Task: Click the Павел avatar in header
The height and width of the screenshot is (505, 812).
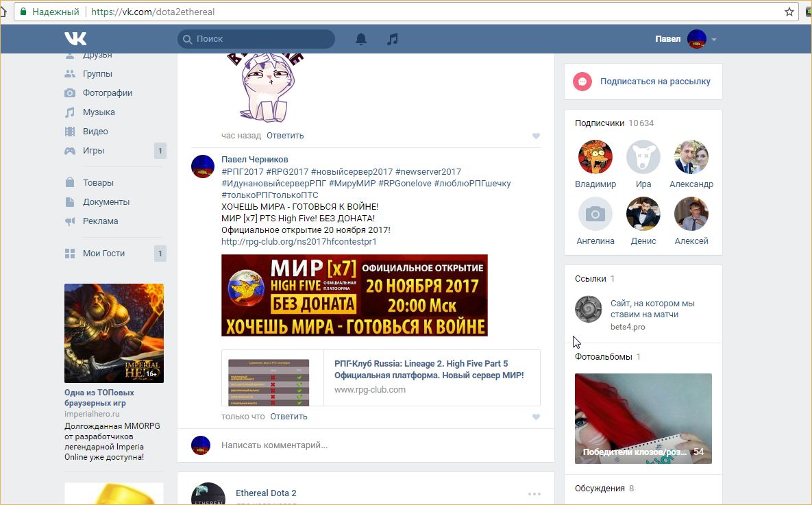Action: 696,39
